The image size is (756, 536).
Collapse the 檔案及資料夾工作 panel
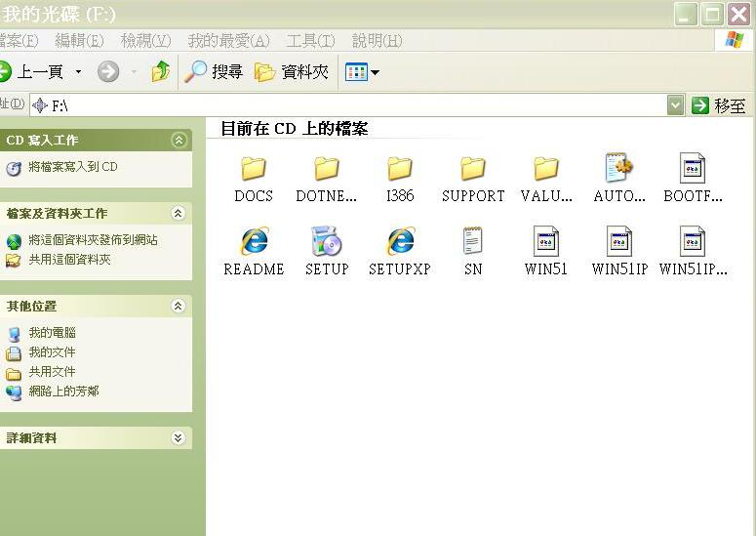[x=178, y=214]
